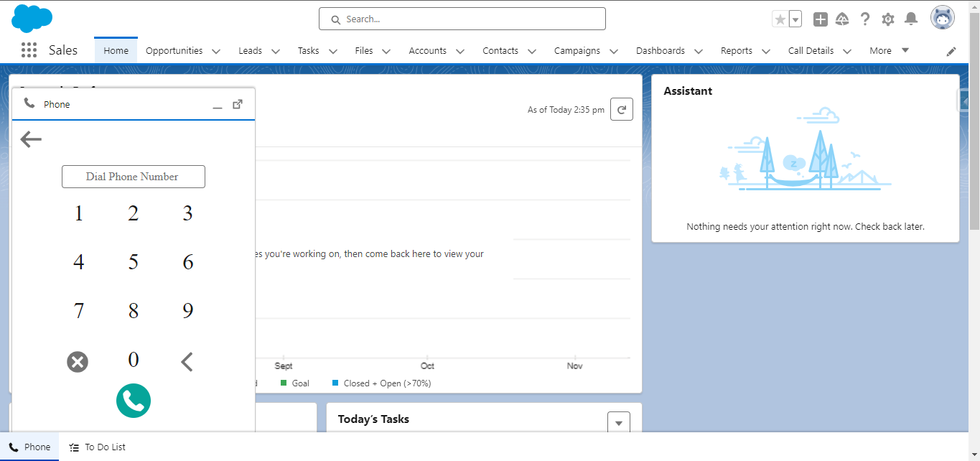The image size is (980, 461).
Task: Open the Dashboards tab
Action: click(661, 51)
